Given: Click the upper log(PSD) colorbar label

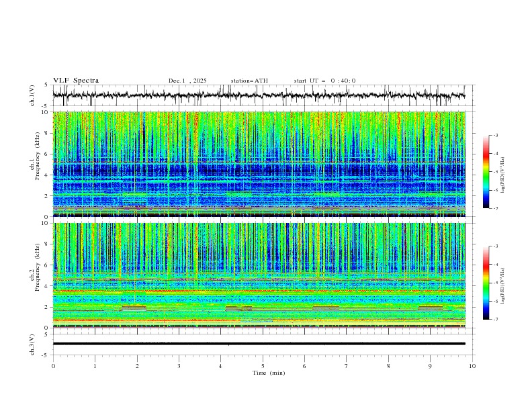Looking at the screenshot, I should click(x=503, y=171).
